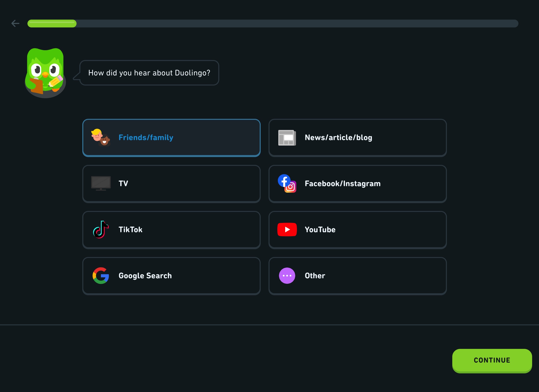Viewport: 539px width, 392px height.
Task: Choose the TikTok logo icon
Action: click(x=101, y=230)
